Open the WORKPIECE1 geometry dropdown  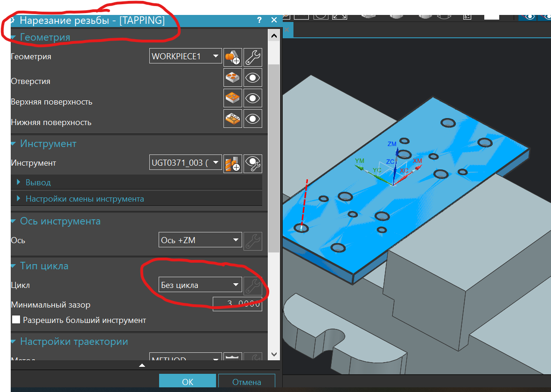(186, 56)
